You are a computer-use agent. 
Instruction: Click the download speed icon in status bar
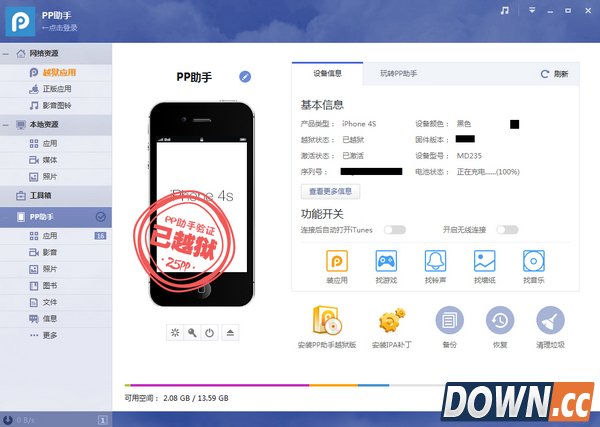tap(8, 420)
